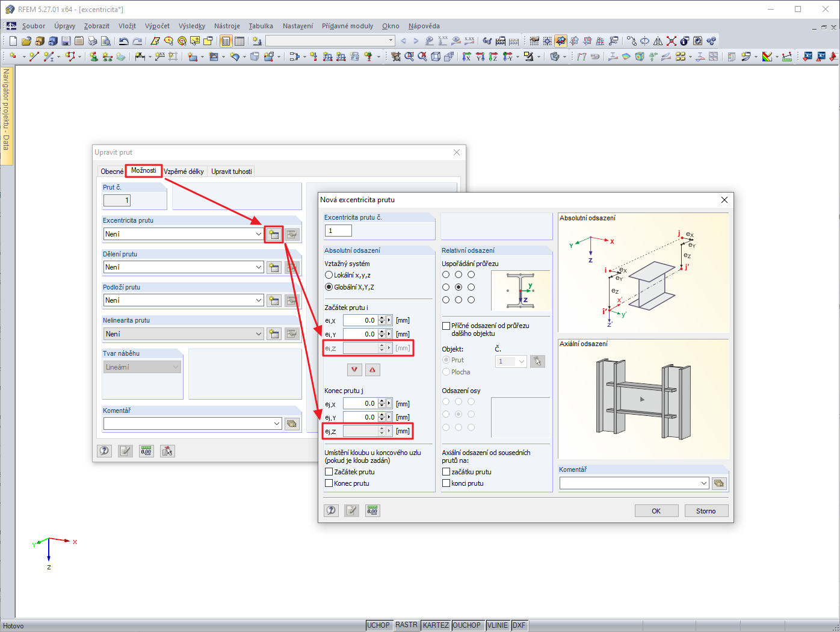Check the axial offset začátku prutu checkbox

click(x=446, y=472)
